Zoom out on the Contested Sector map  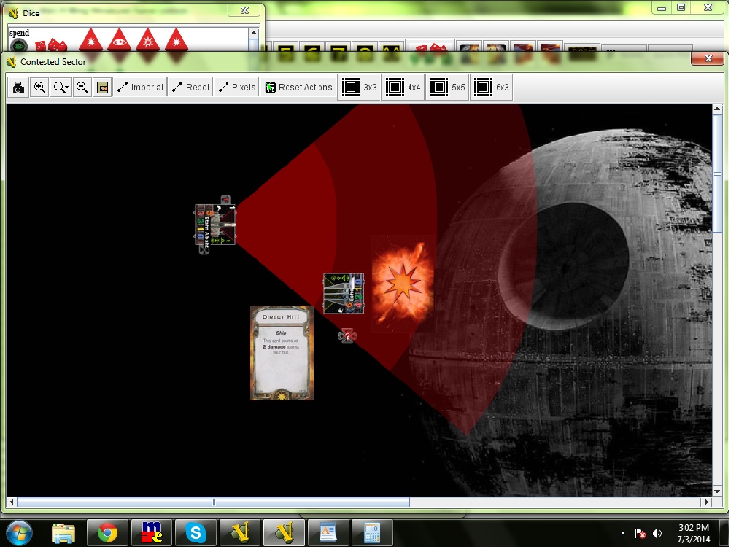(82, 87)
